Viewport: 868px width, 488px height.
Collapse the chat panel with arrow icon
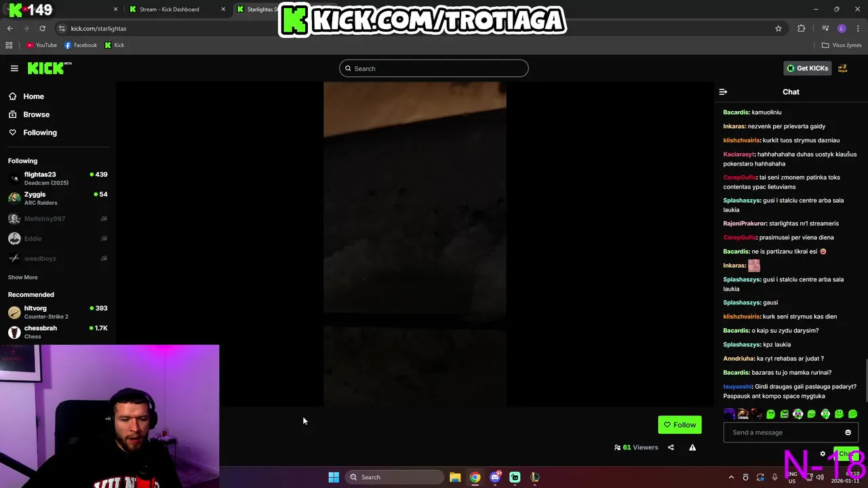[x=723, y=91]
